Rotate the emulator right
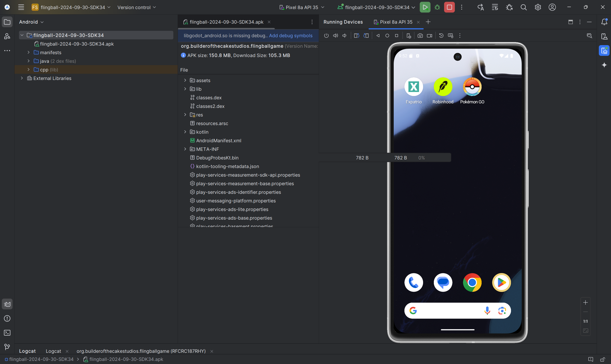The width and height of the screenshot is (611, 364). (x=366, y=36)
